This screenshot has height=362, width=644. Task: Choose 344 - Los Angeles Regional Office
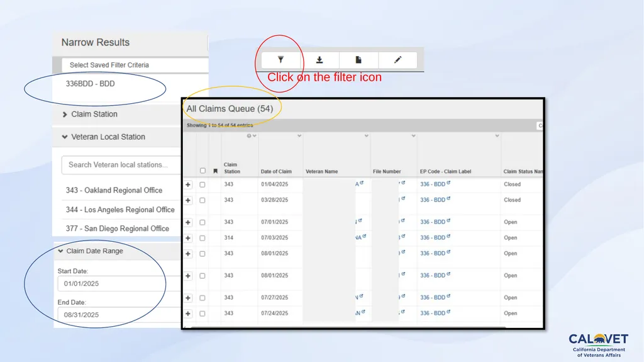tap(120, 210)
